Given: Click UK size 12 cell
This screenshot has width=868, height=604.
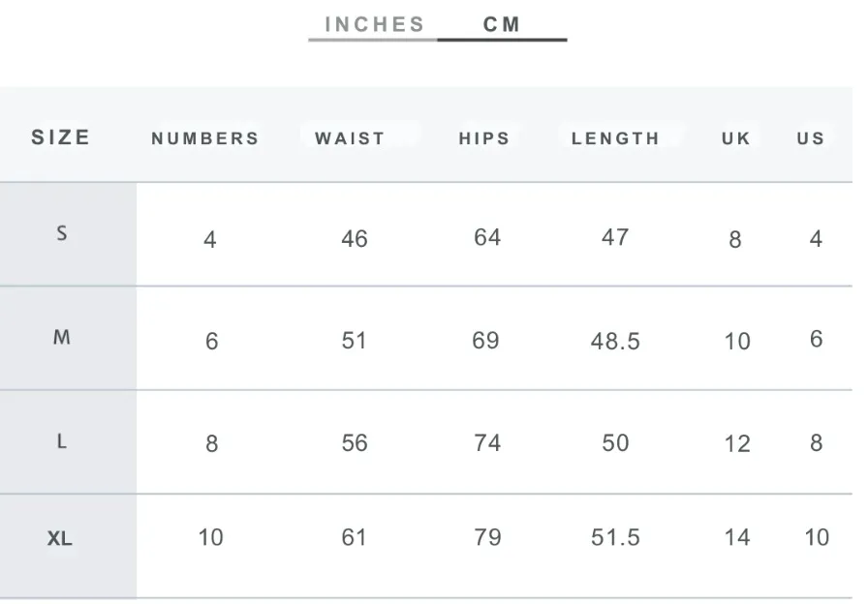Looking at the screenshot, I should [737, 443].
